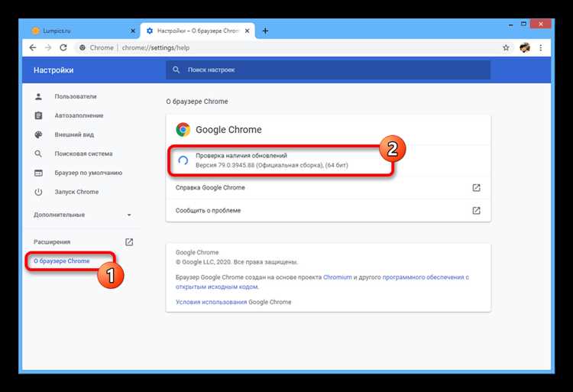Open Поисковая система settings

click(x=83, y=154)
